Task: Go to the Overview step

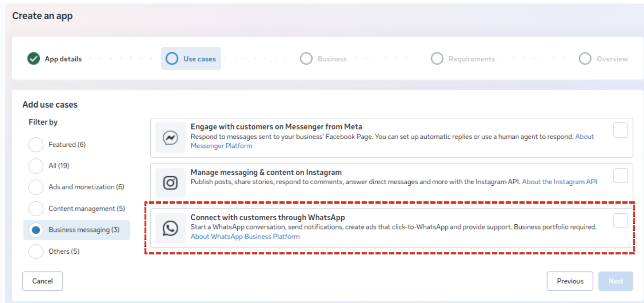Action: click(604, 59)
